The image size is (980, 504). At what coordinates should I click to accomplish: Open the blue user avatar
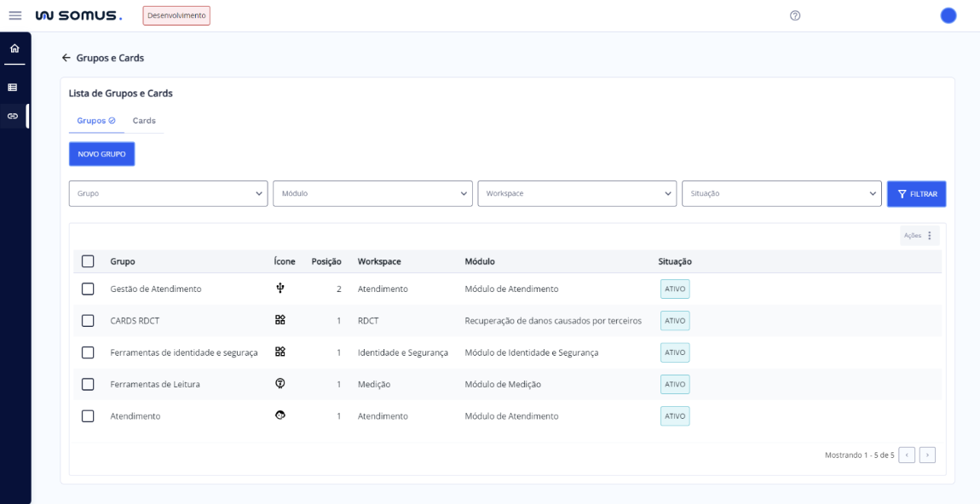948,15
